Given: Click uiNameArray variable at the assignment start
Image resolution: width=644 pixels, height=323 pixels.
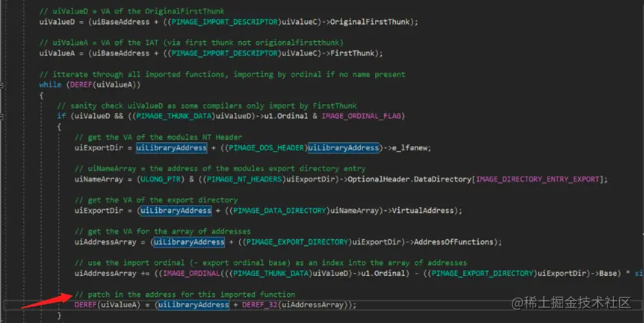Looking at the screenshot, I should [x=99, y=179].
